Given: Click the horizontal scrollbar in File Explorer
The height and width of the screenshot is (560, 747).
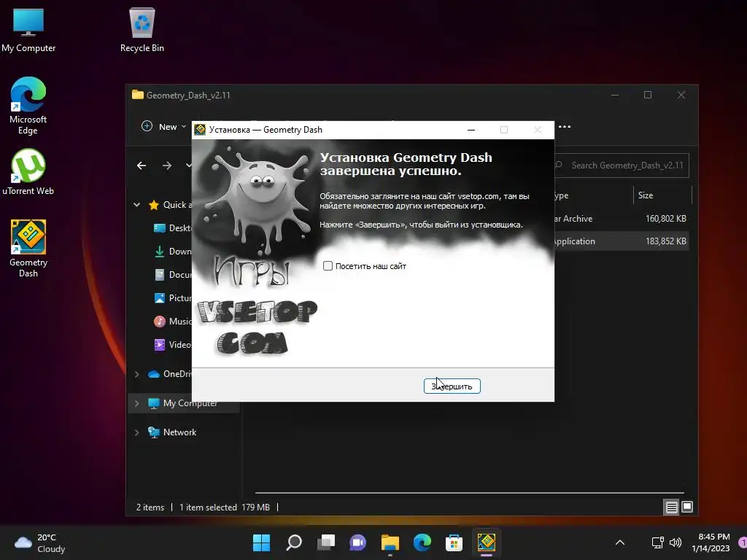Looking at the screenshot, I should point(469,493).
